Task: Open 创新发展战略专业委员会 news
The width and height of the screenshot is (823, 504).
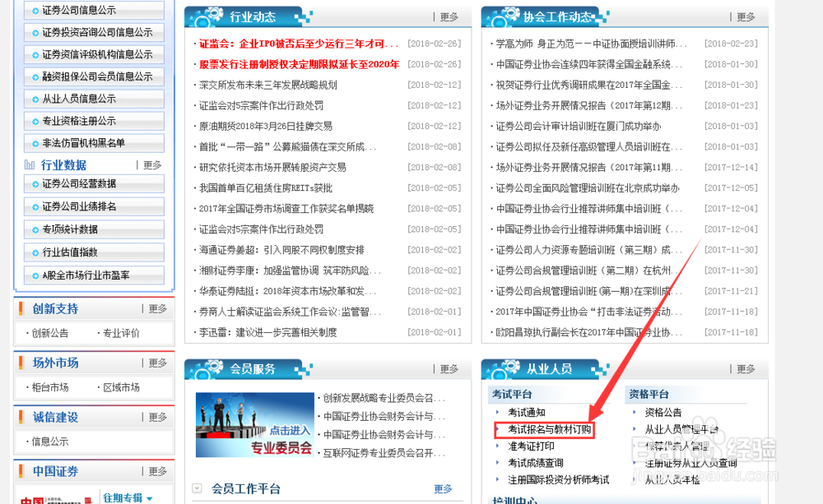Action: pos(384,398)
